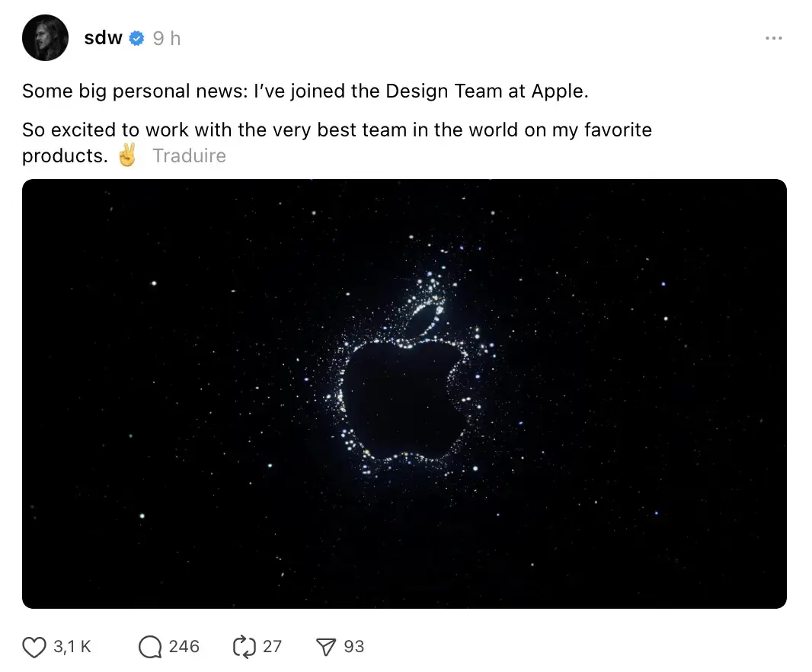
Task: Open sdw's profile picture
Action: tap(45, 37)
